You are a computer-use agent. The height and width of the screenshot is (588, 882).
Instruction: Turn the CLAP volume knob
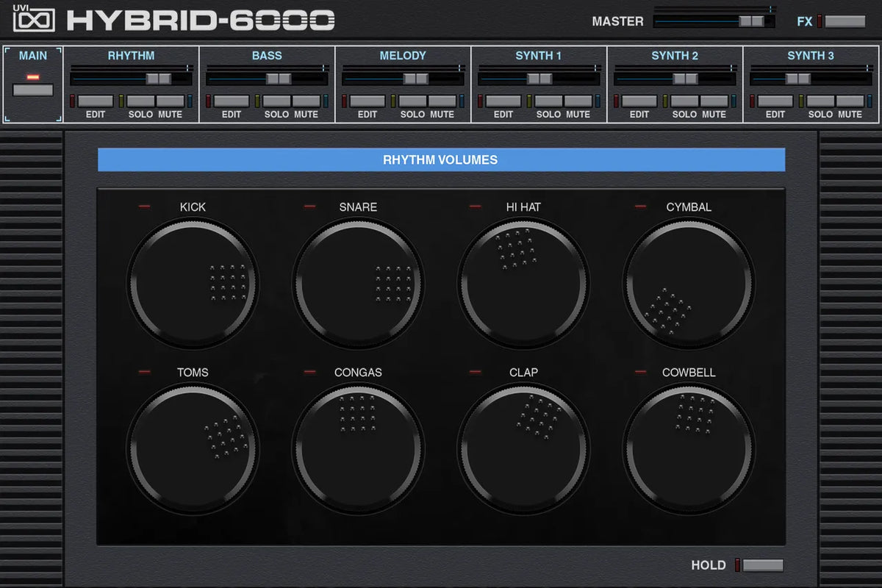pyautogui.click(x=523, y=447)
